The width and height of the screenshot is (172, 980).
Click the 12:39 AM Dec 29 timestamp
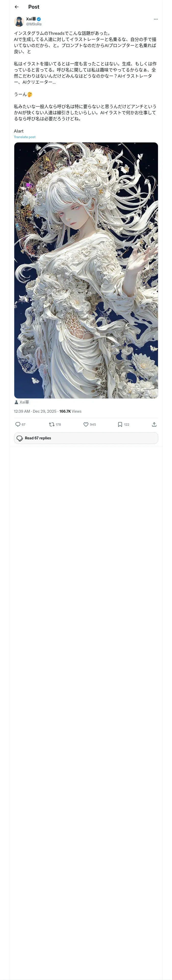coord(35,411)
